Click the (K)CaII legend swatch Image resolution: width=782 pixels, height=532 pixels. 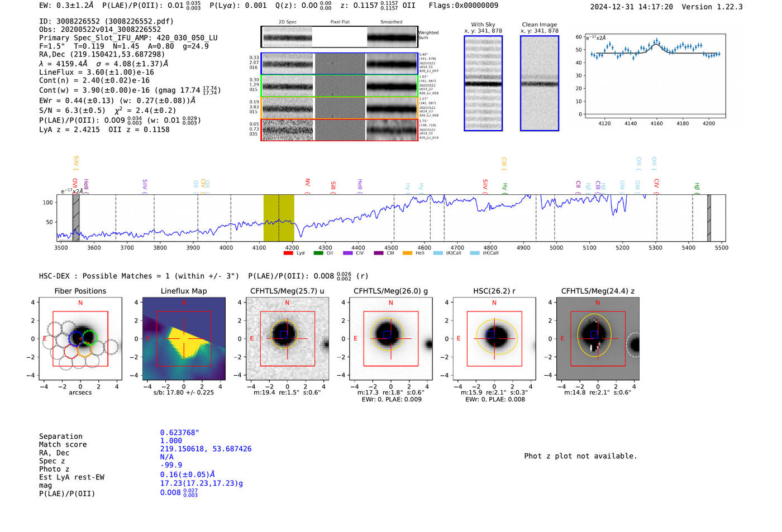tap(438, 253)
